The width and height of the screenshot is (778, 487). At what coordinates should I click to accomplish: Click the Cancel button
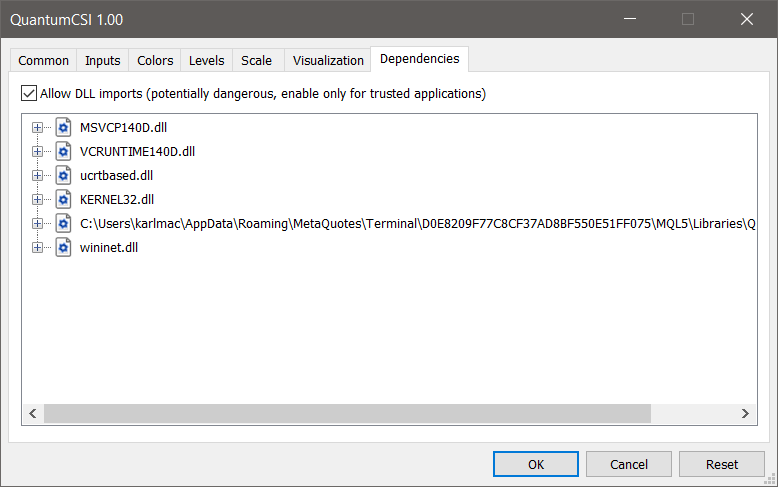tap(629, 464)
